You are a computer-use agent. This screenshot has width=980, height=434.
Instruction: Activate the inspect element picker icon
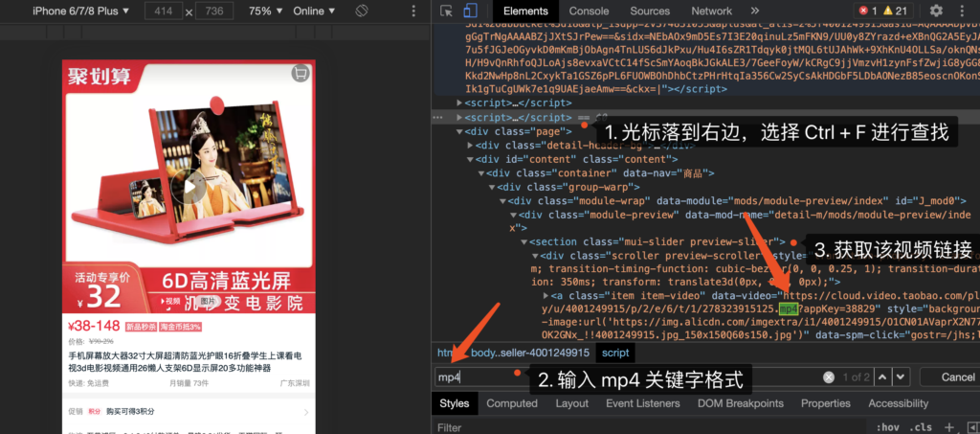coord(446,11)
